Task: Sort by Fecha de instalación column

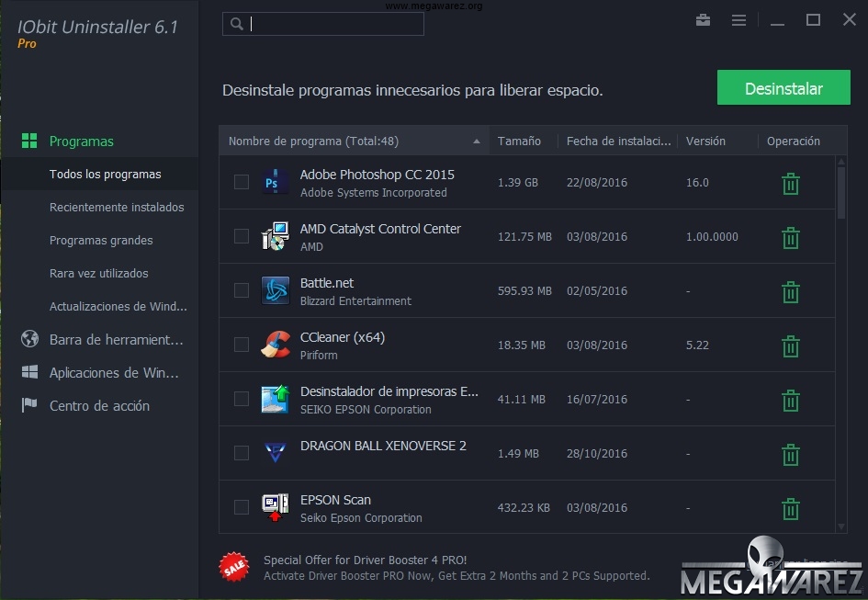Action: click(618, 142)
